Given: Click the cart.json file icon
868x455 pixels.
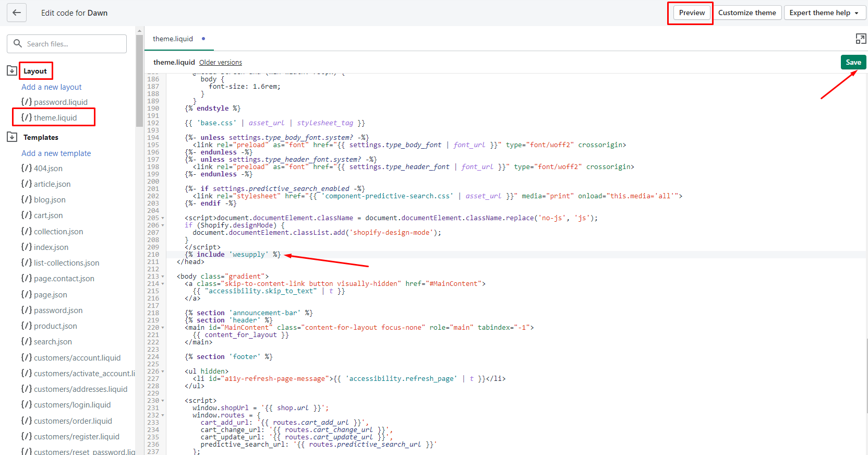Looking at the screenshot, I should pyautogui.click(x=27, y=215).
